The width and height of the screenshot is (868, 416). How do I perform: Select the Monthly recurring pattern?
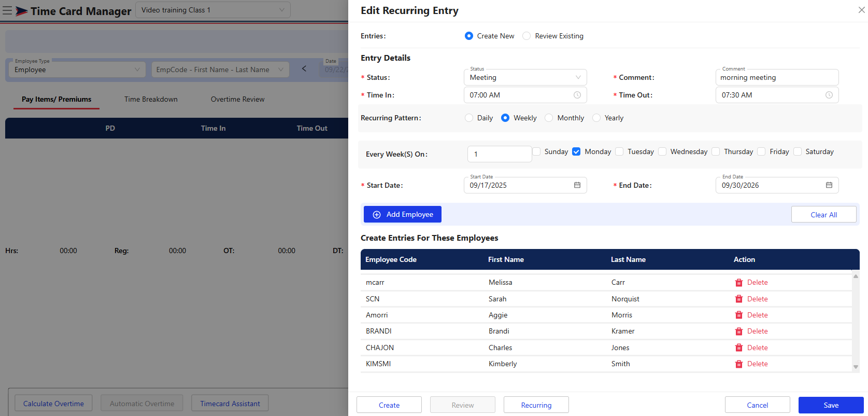549,118
